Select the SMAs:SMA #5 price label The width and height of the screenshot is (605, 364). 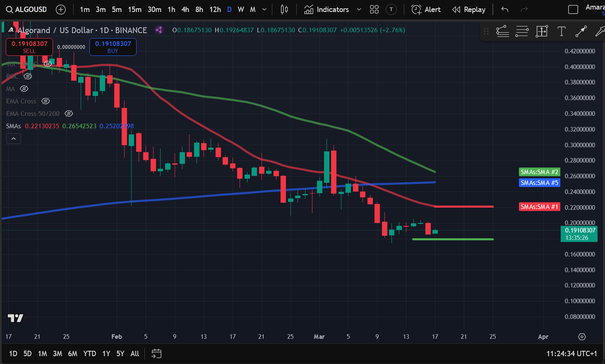540,183
